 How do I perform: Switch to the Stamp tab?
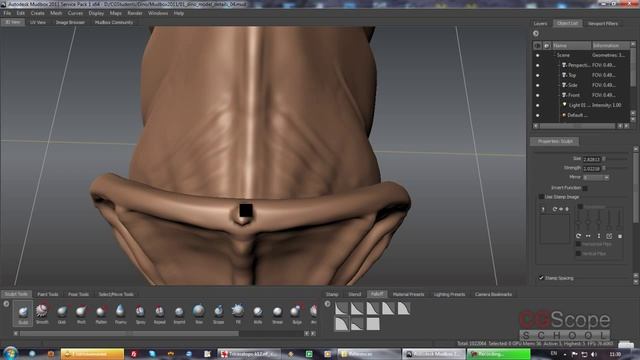tap(332, 294)
